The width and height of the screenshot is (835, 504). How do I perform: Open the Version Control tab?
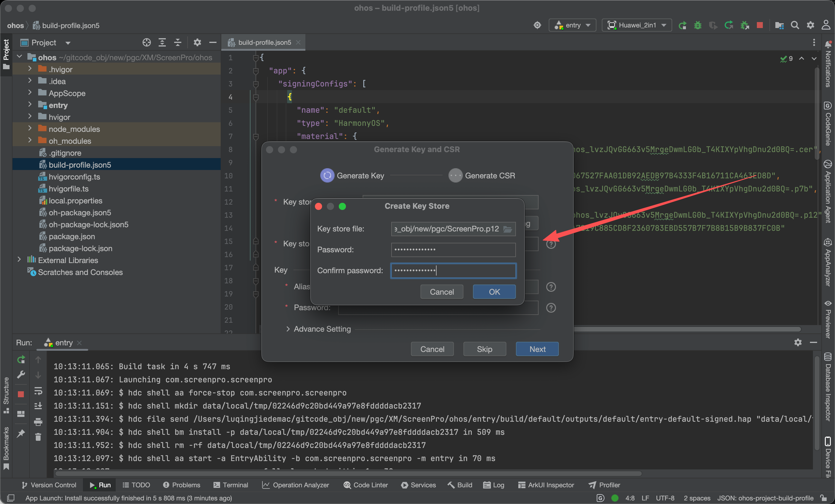[49, 485]
